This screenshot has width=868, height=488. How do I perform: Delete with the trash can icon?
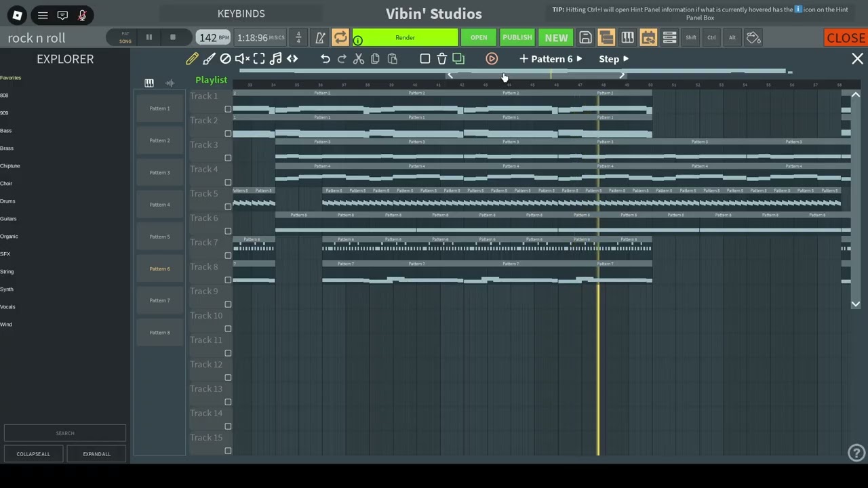tap(442, 59)
